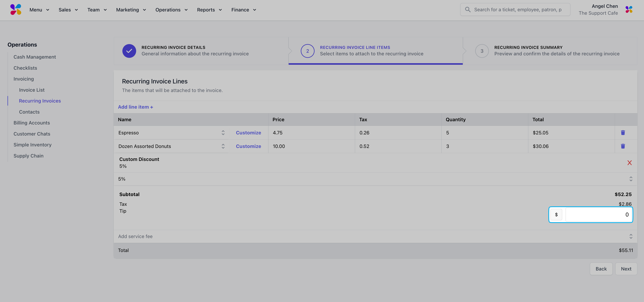The height and width of the screenshot is (302, 644).
Task: Click completed step checkmark for Invoice Details
Action: coord(129,51)
